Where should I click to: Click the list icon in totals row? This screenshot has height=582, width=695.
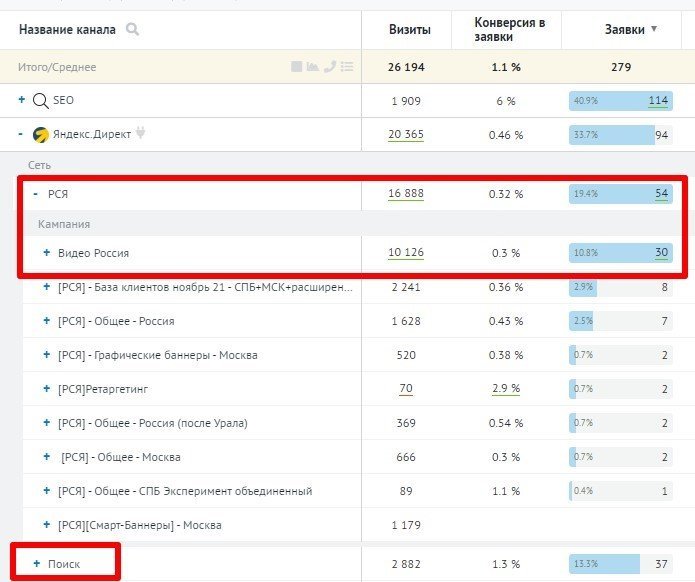point(347,67)
